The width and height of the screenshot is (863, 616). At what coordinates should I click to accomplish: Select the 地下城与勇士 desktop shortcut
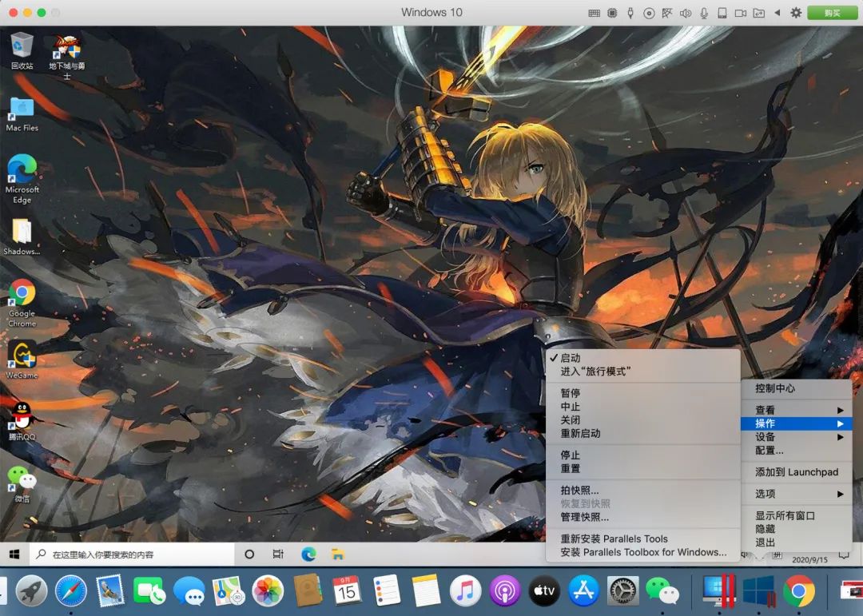[x=66, y=56]
